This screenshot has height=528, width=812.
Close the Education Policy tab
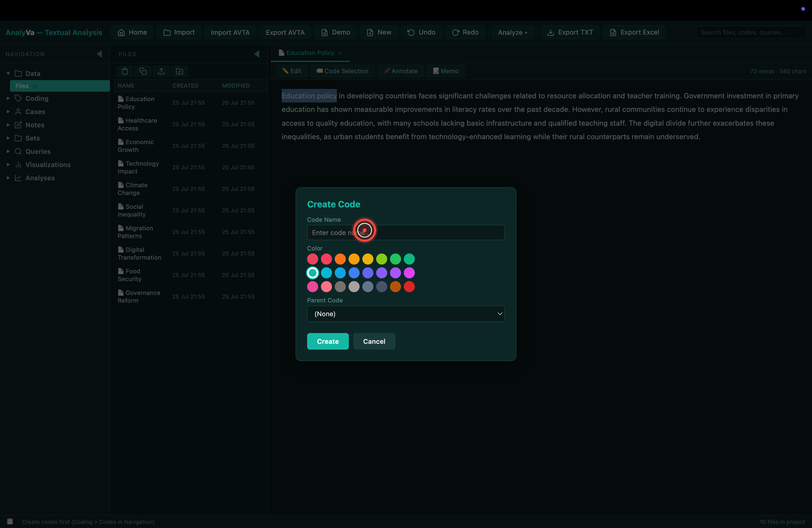(x=340, y=53)
